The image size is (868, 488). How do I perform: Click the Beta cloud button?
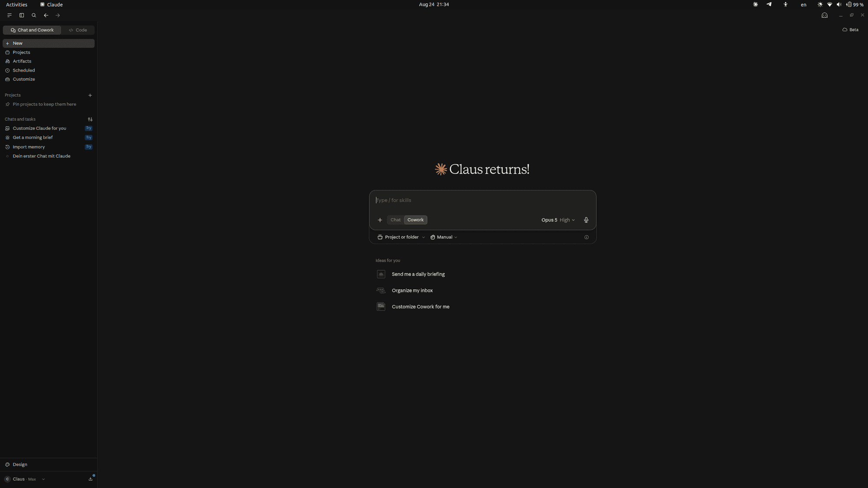coord(851,30)
